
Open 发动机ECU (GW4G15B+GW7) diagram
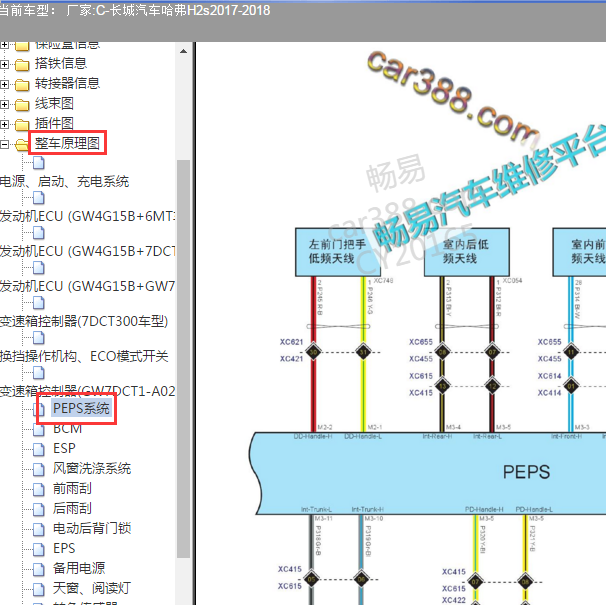point(87,286)
